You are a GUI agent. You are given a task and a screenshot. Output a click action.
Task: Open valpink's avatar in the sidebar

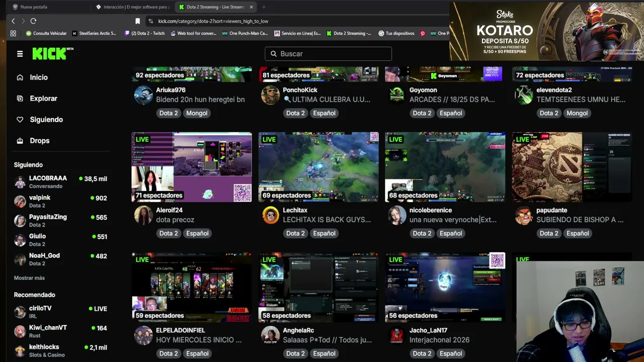click(20, 202)
